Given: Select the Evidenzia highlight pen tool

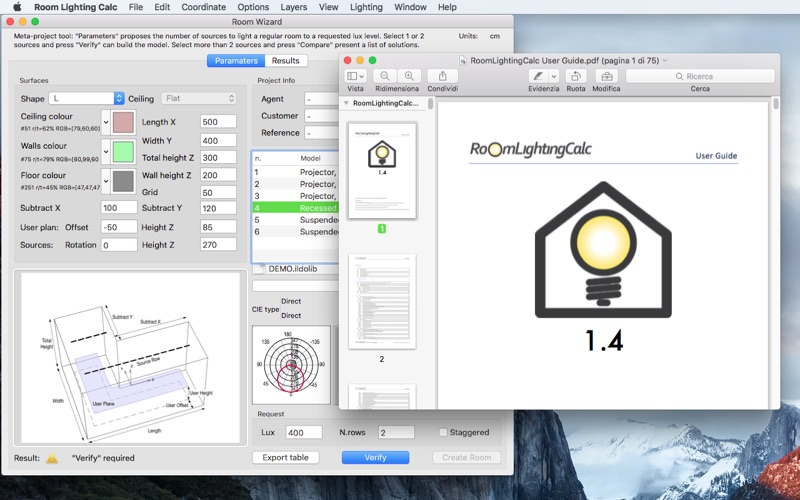Looking at the screenshot, I should pyautogui.click(x=538, y=76).
